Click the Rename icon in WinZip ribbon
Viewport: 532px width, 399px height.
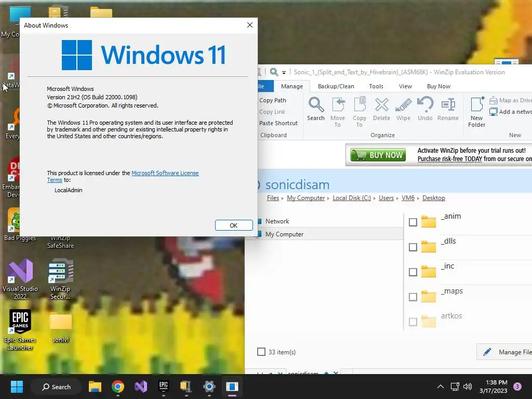[x=448, y=109]
